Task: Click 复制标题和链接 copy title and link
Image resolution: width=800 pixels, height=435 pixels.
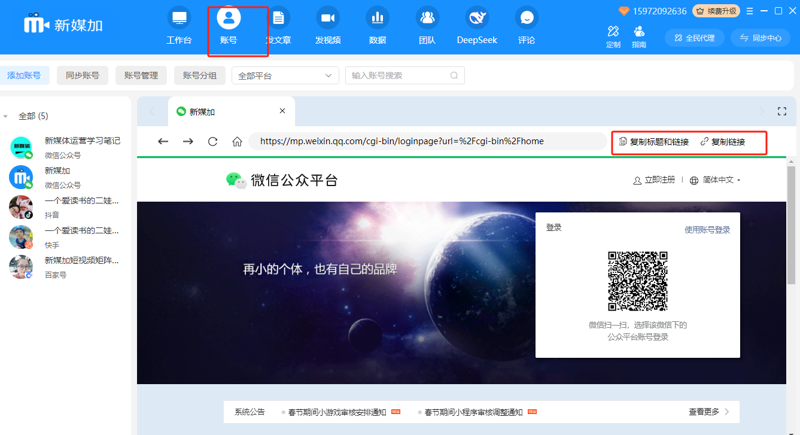Action: tap(654, 142)
